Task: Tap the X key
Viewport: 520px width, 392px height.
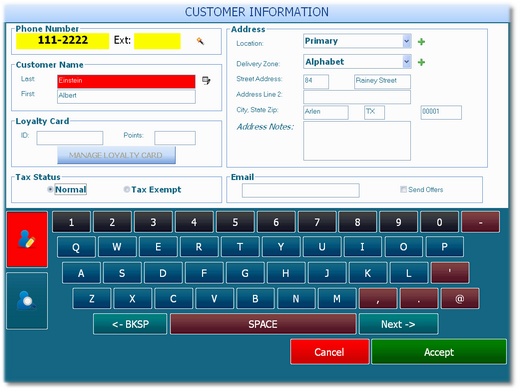Action: (x=132, y=299)
